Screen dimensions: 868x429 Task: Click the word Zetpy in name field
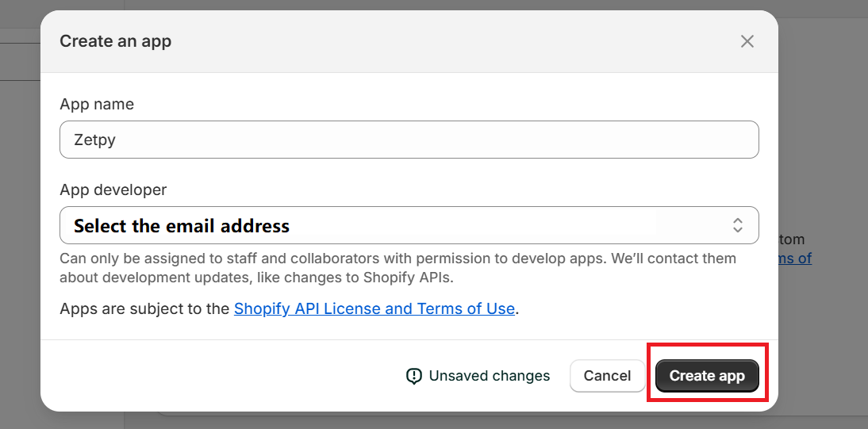(x=96, y=140)
